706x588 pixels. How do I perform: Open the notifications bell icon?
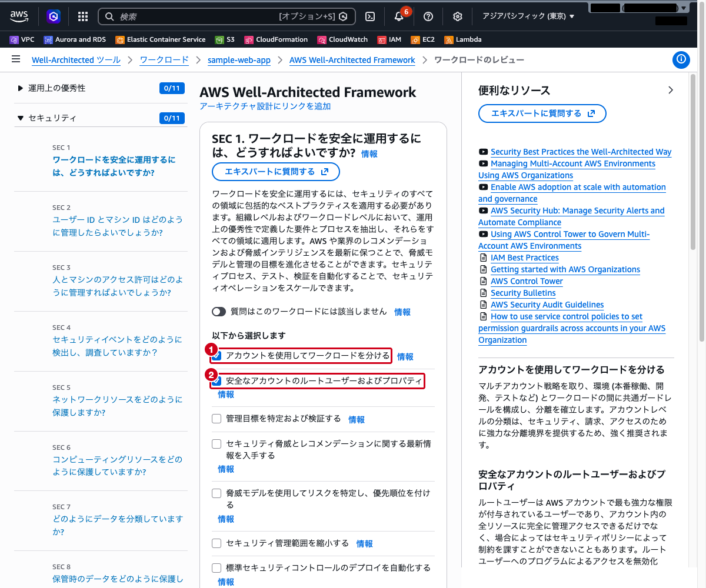(399, 16)
